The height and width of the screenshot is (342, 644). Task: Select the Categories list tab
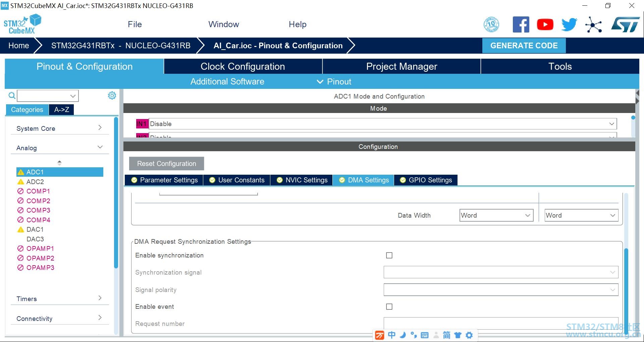pyautogui.click(x=27, y=110)
